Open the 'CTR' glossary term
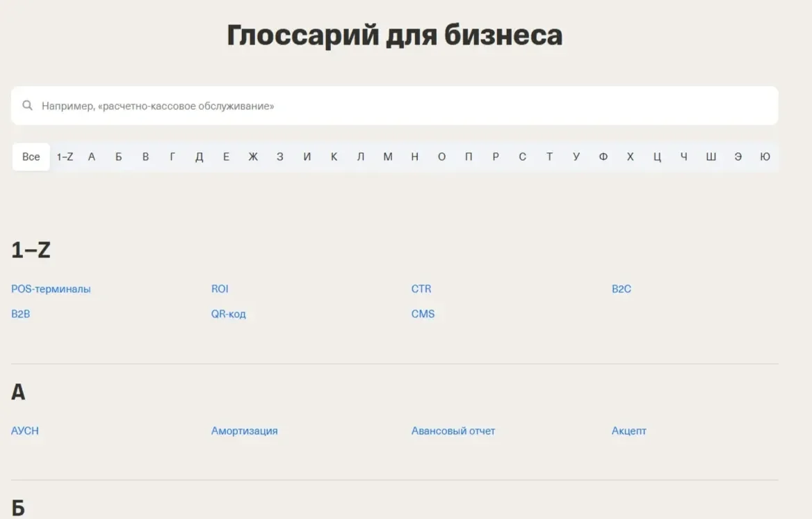812x519 pixels. (x=421, y=289)
